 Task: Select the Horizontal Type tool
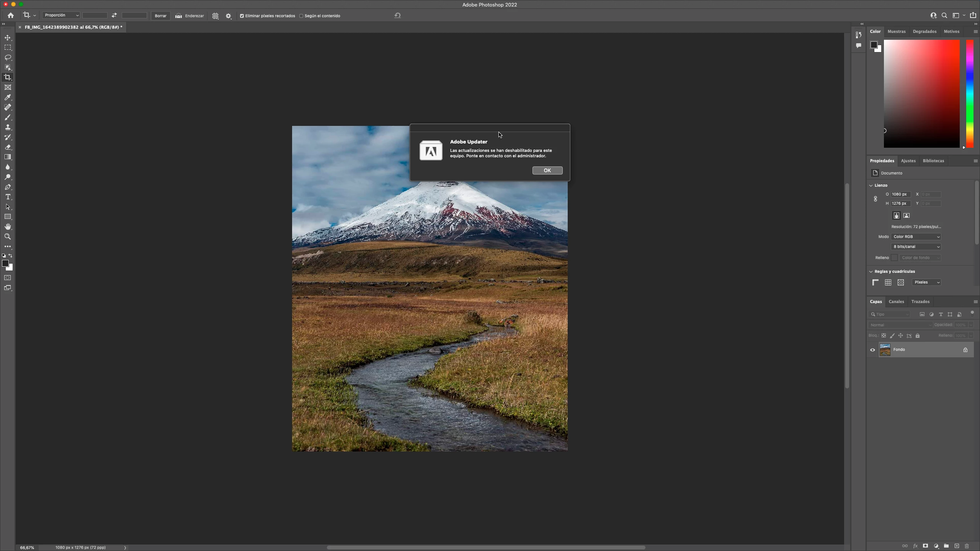point(8,197)
